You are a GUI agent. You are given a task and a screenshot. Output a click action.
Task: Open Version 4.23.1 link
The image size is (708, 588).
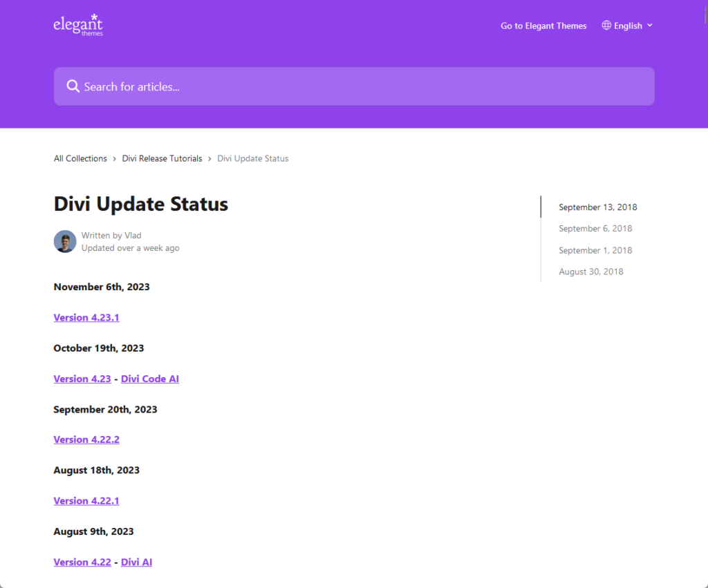86,318
